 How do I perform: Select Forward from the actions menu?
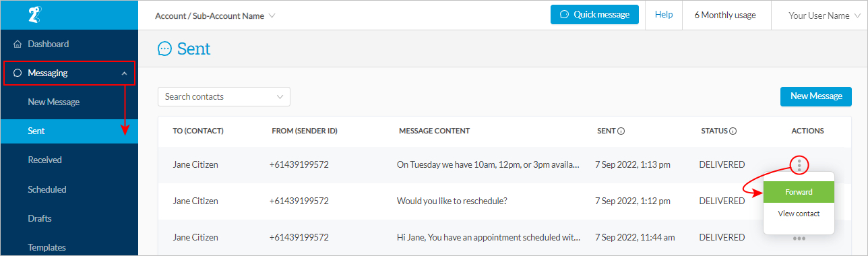(799, 192)
